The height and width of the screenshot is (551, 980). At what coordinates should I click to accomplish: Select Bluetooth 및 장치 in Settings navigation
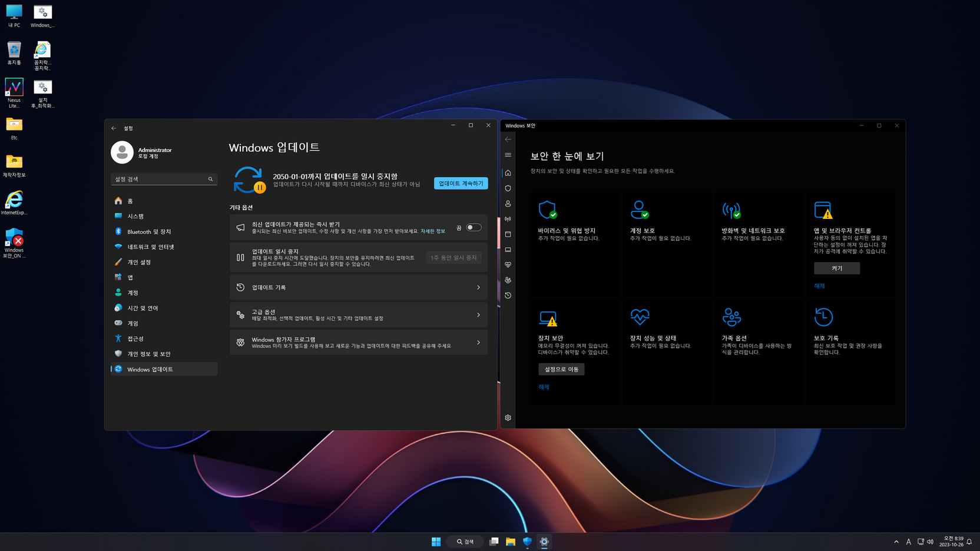coord(164,231)
